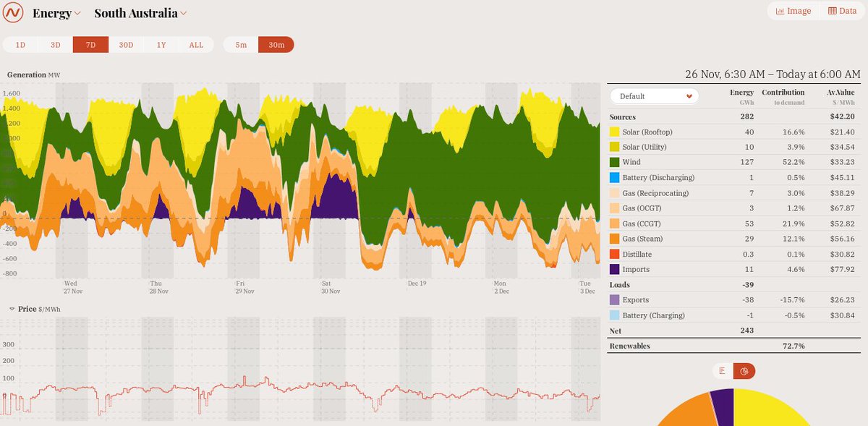Export chart via Image button
This screenshot has width=868, height=426.
point(793,11)
